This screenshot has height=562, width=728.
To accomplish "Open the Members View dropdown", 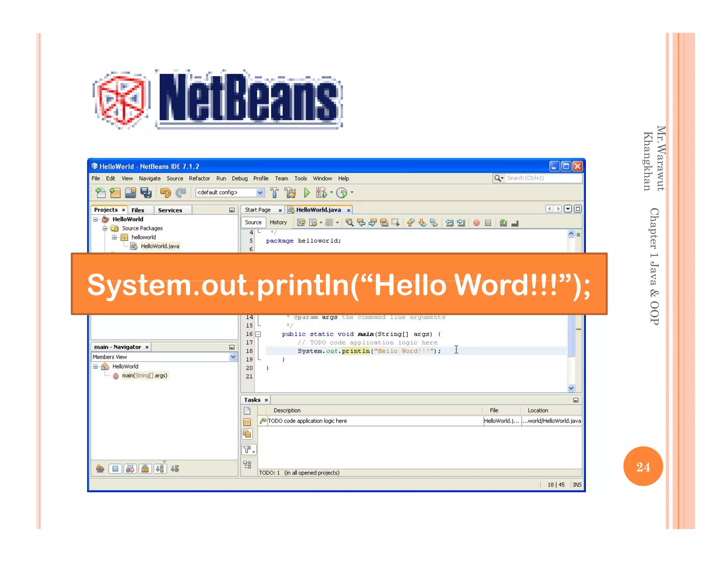I will pos(233,357).
